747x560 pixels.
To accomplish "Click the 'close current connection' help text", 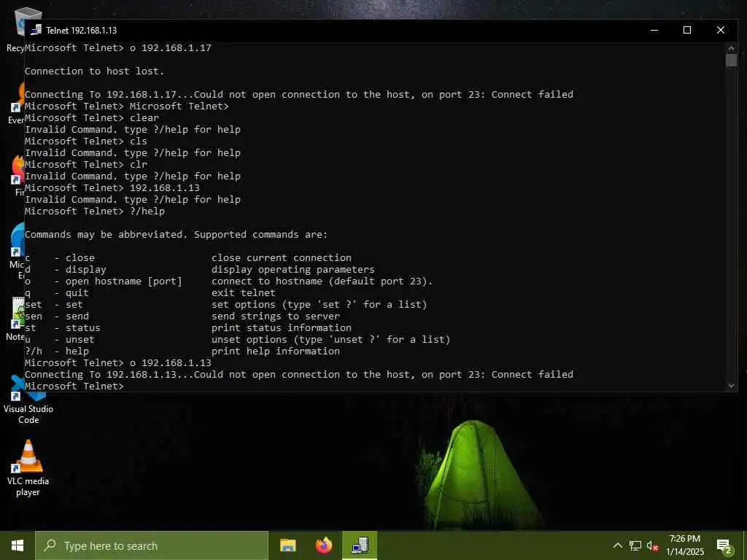I will pos(282,257).
